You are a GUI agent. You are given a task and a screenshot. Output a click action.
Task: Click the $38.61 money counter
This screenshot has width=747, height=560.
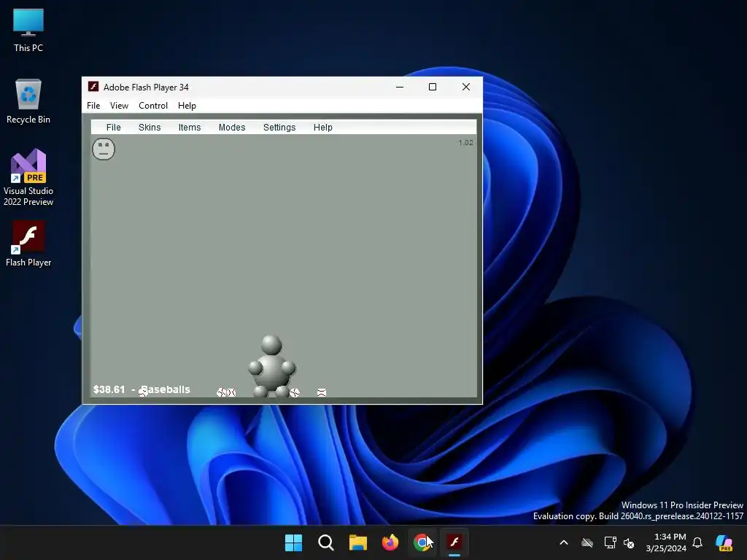click(x=109, y=389)
